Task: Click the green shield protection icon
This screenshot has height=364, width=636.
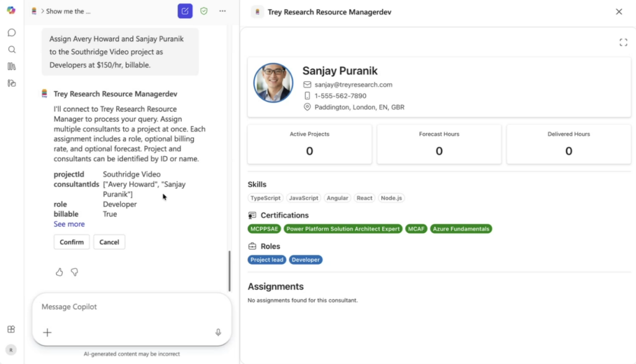Action: tap(204, 11)
